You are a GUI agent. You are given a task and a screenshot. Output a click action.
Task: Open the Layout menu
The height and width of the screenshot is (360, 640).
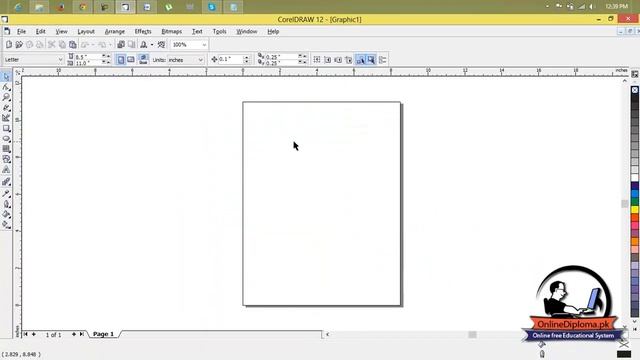tap(86, 31)
